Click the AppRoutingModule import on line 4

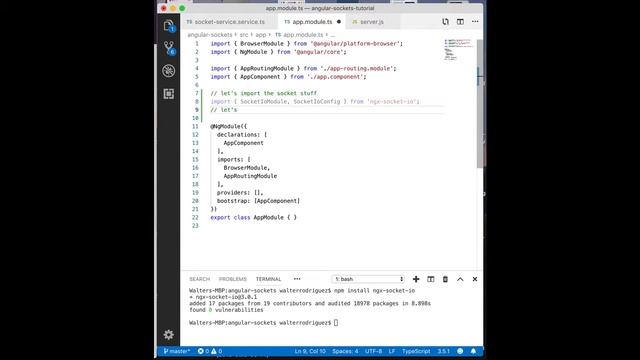(303, 69)
